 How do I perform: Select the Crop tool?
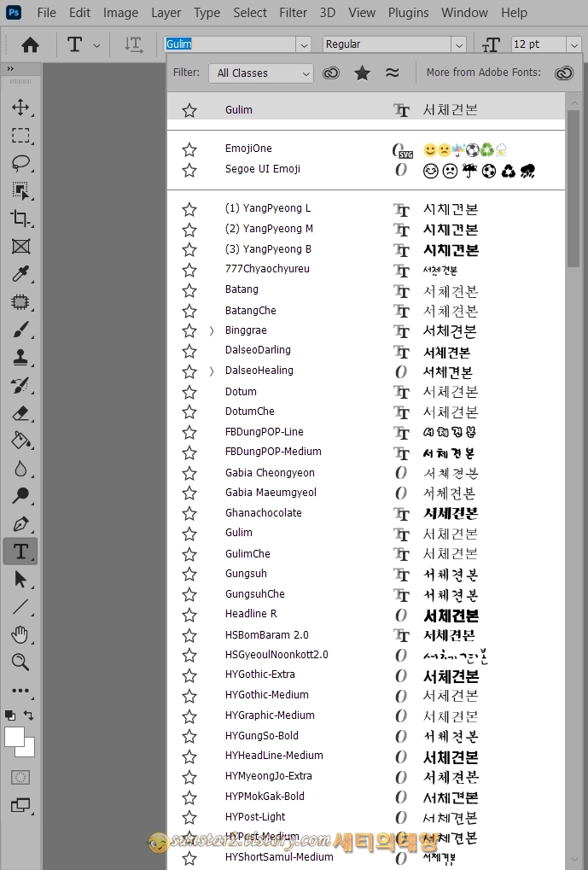click(20, 218)
